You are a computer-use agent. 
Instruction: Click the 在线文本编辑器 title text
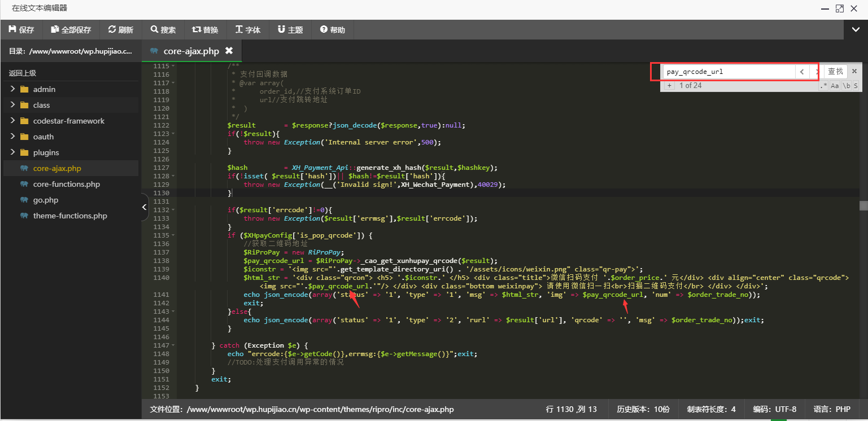[x=40, y=8]
